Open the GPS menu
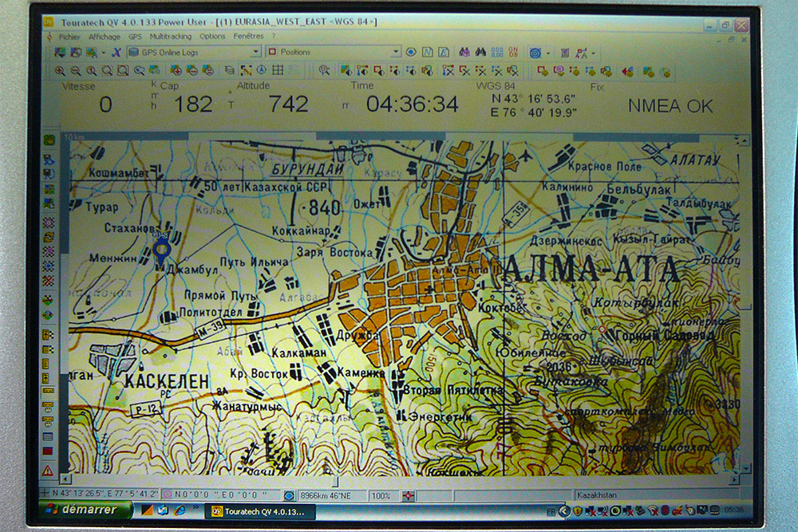 pos(135,37)
